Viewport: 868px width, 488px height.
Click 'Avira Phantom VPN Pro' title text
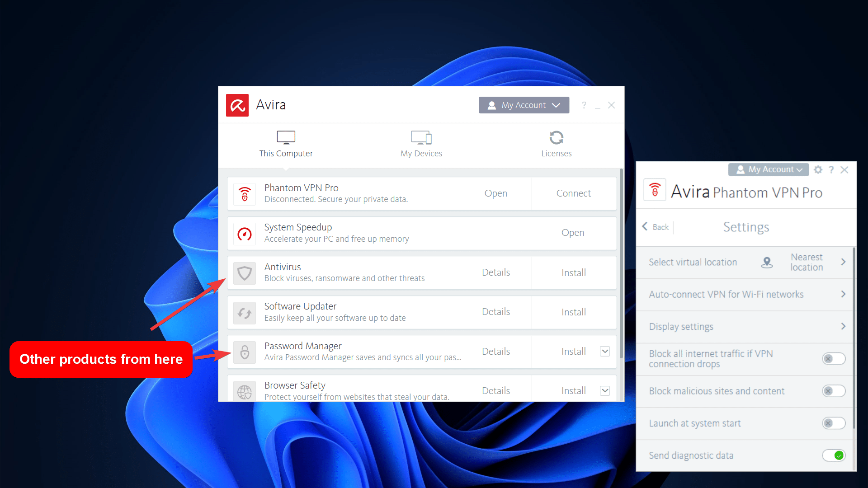[746, 192]
